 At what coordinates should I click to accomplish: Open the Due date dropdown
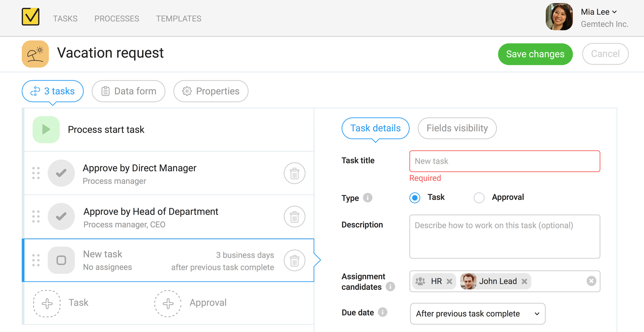(477, 314)
